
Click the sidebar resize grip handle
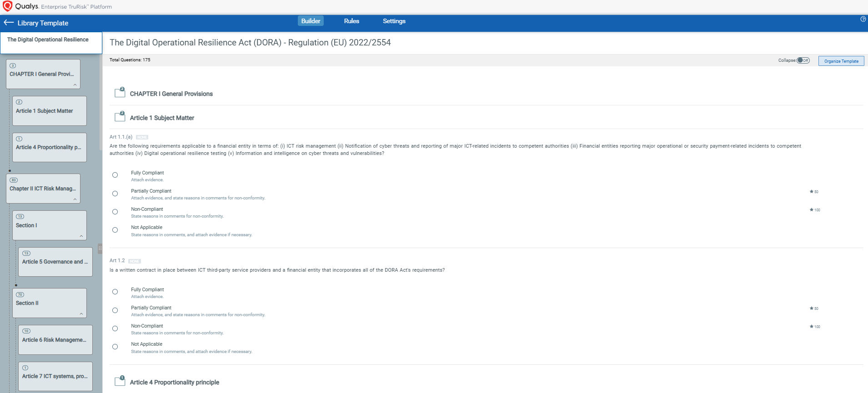[x=100, y=248]
